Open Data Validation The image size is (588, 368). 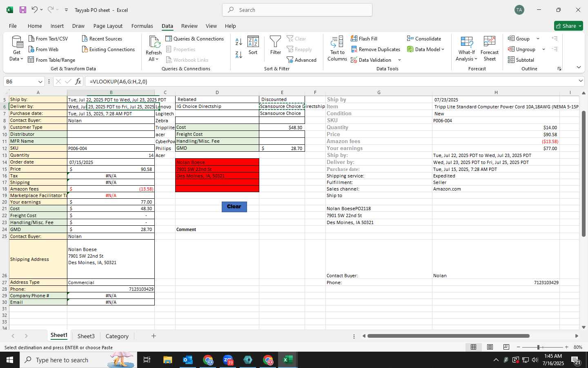pos(371,60)
